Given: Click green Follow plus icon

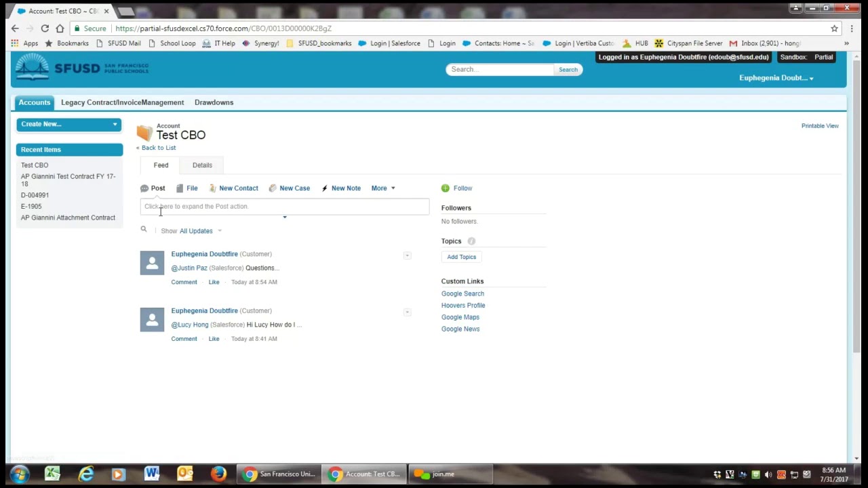Looking at the screenshot, I should tap(446, 188).
